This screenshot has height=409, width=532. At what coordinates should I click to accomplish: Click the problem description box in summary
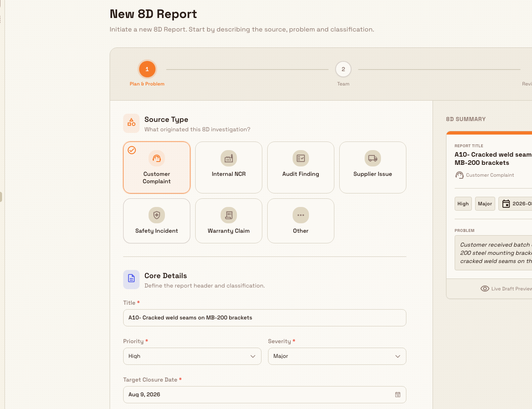tap(493, 253)
